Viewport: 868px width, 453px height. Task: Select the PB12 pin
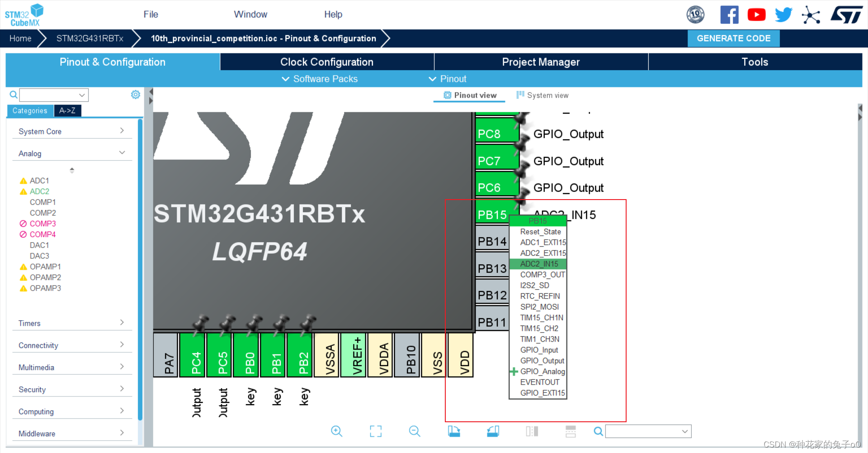(x=492, y=292)
